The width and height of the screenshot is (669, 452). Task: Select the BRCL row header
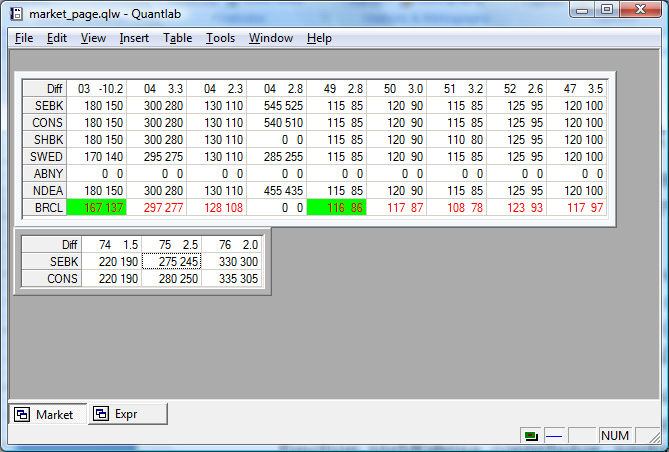point(44,207)
